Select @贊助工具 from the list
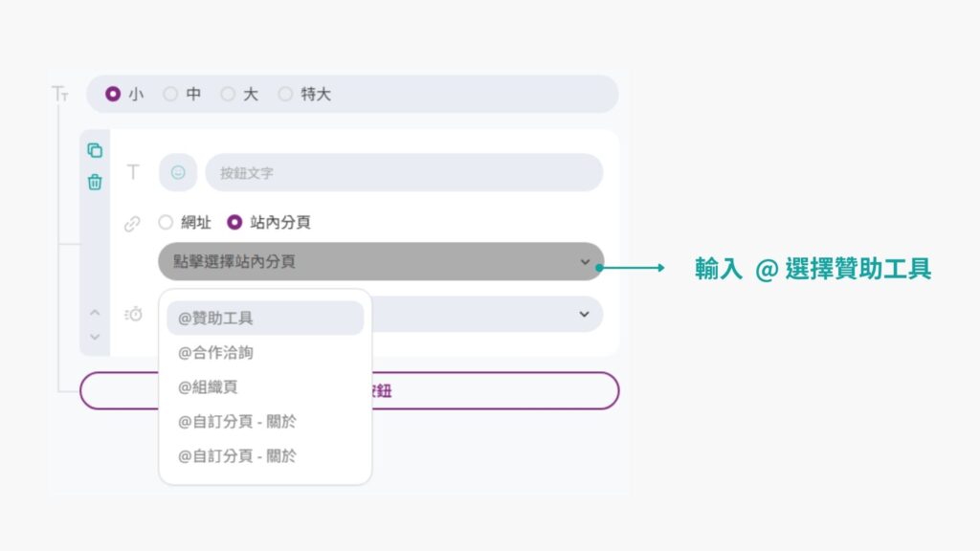This screenshot has height=551, width=980. (x=265, y=318)
